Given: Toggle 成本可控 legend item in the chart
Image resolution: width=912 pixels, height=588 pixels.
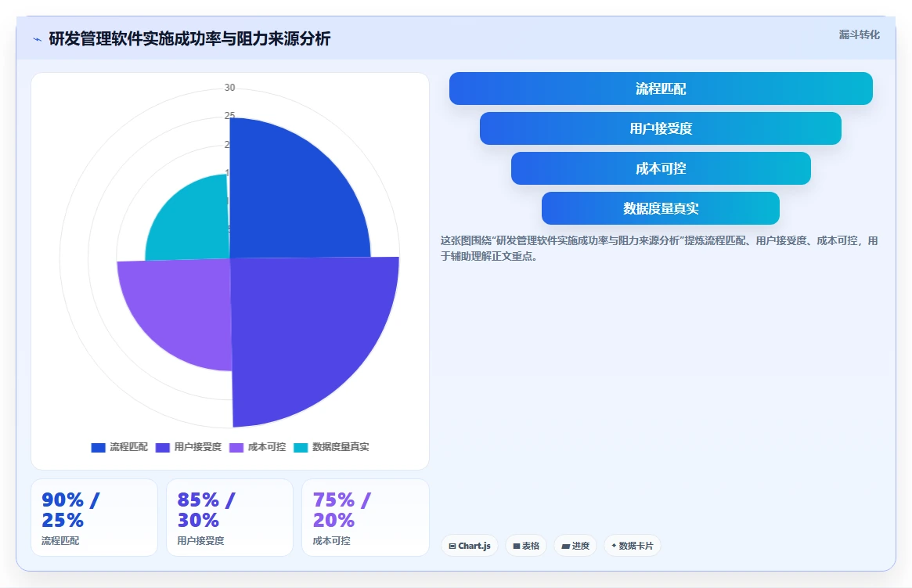Looking at the screenshot, I should point(258,447).
